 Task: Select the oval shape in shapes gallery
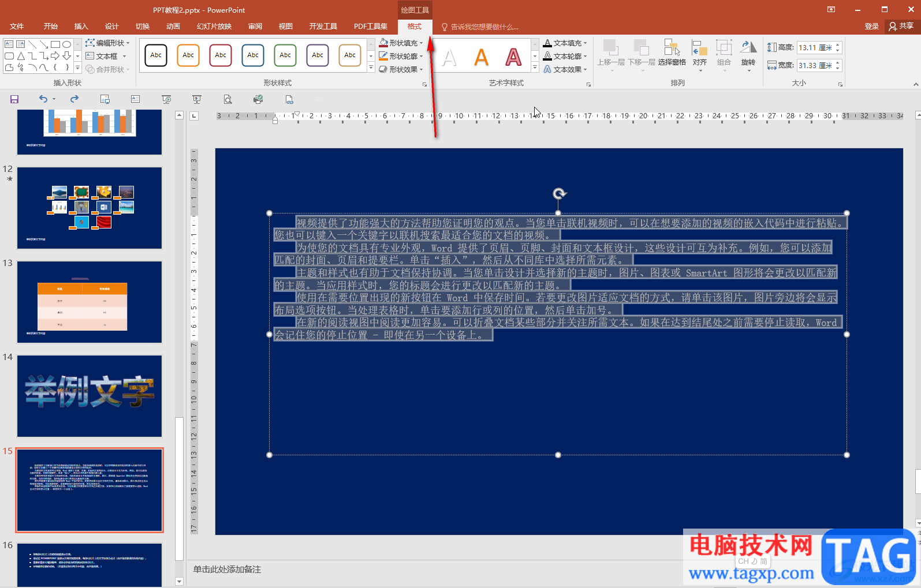pyautogui.click(x=67, y=44)
